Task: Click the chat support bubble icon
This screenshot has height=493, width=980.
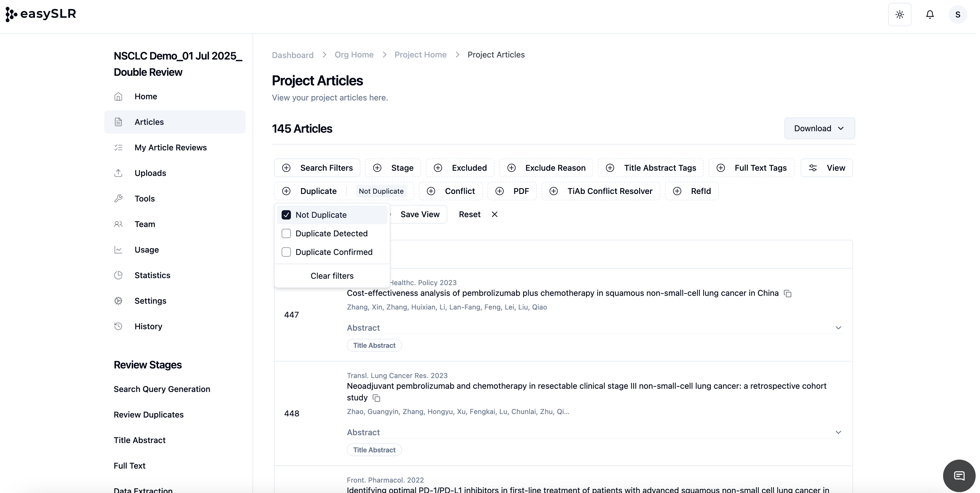Action: (x=959, y=476)
